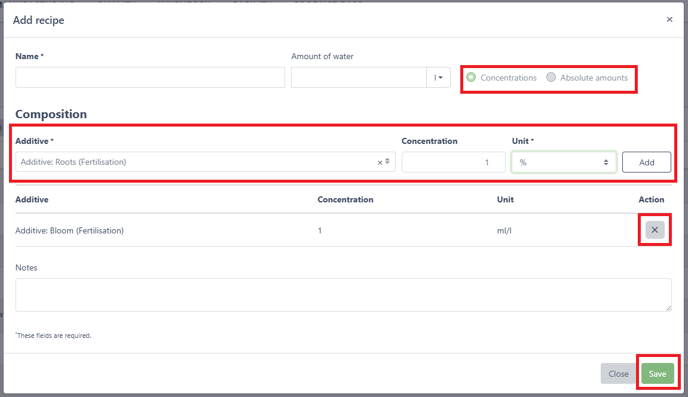Grab the Notes textarea resize handle
Viewport: 688px width, 397px height.
(668, 308)
